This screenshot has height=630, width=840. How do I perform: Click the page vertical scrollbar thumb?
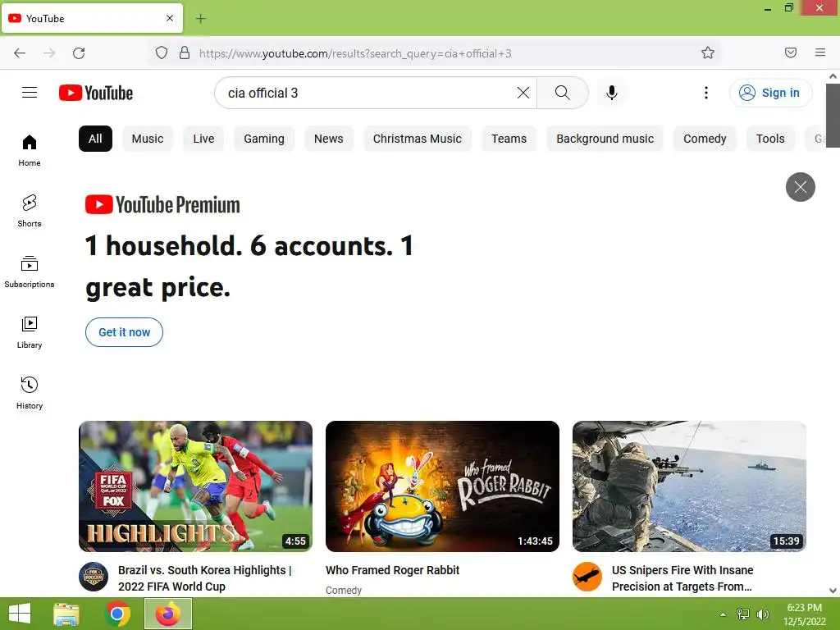tap(833, 115)
